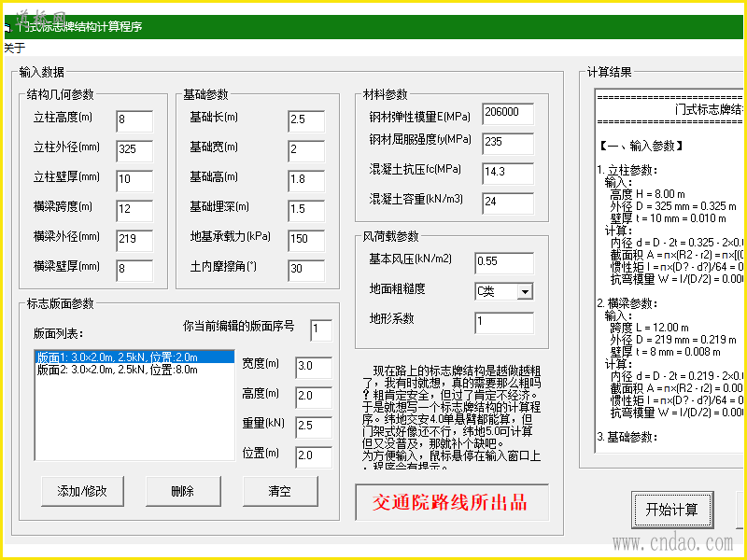Click the 钢材屈服强度fy(MPa) input field
This screenshot has width=747, height=560.
coord(508,144)
